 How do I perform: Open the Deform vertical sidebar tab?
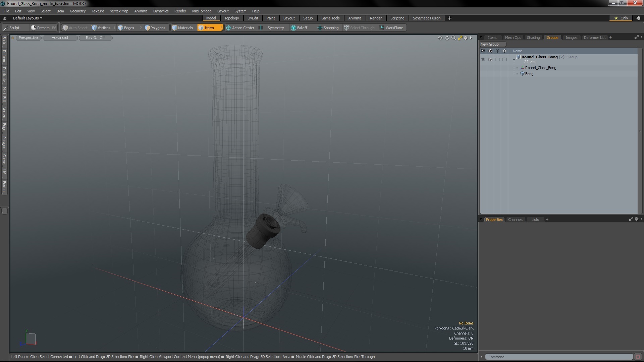pos(4,56)
